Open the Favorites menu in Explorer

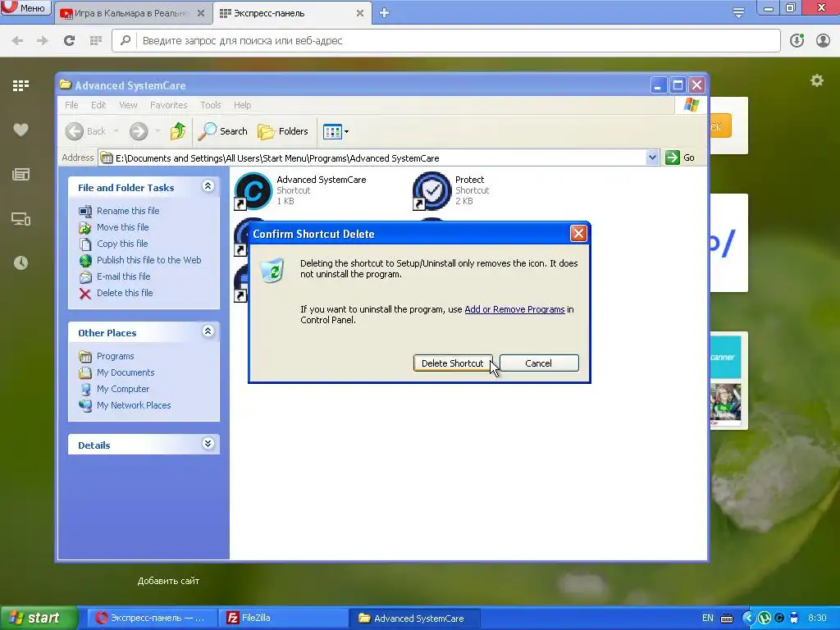pos(168,105)
